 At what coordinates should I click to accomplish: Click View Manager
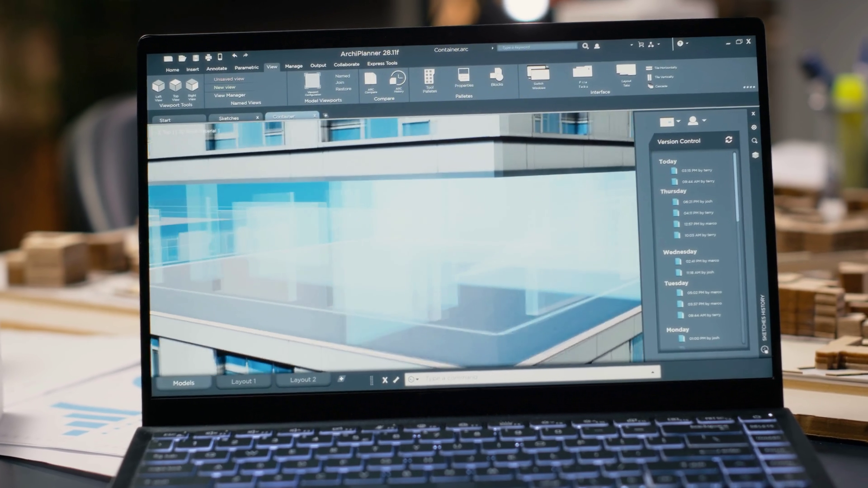[x=230, y=95]
